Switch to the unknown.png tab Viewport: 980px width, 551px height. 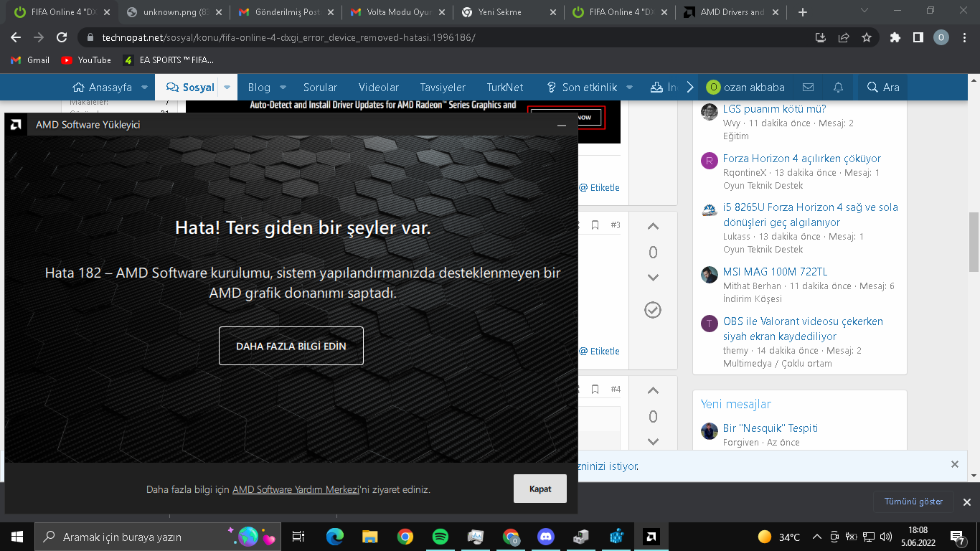(x=174, y=12)
